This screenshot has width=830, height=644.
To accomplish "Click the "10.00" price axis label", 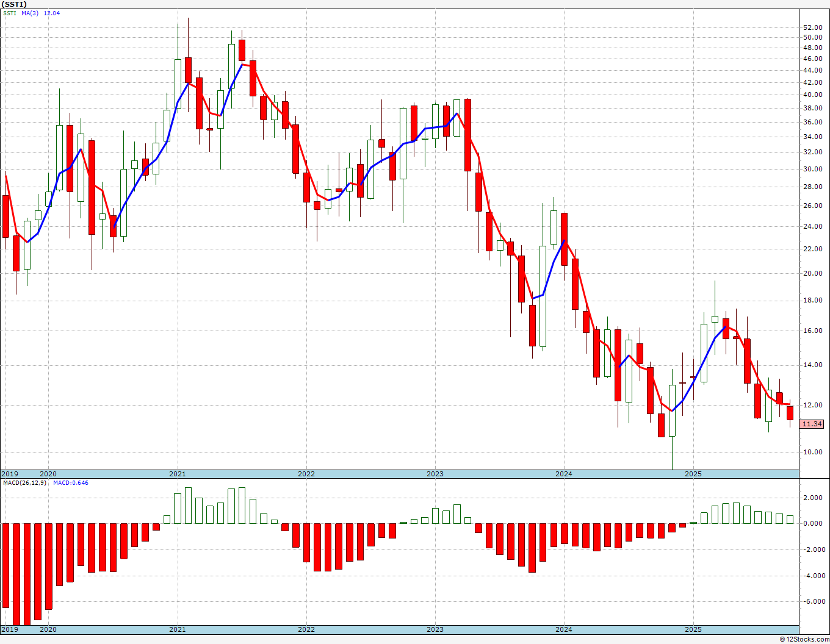I will pyautogui.click(x=812, y=453).
